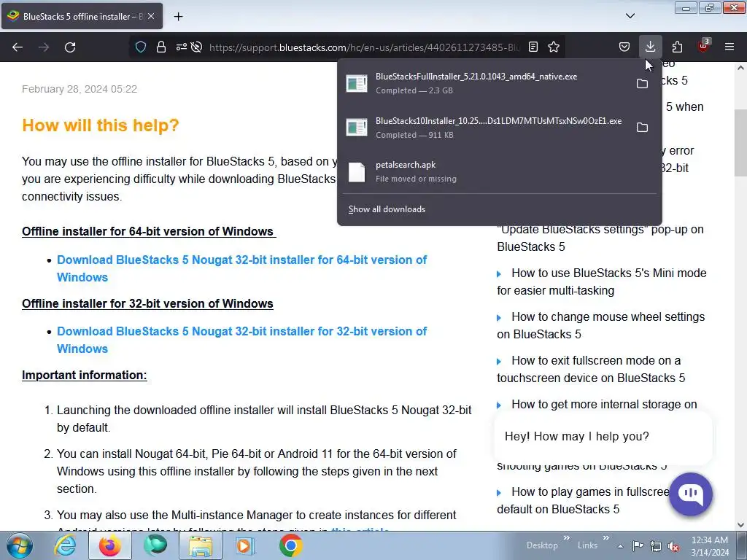Image resolution: width=747 pixels, height=560 pixels.
Task: Click the Hey! How may I help you bubble
Action: [x=603, y=437]
